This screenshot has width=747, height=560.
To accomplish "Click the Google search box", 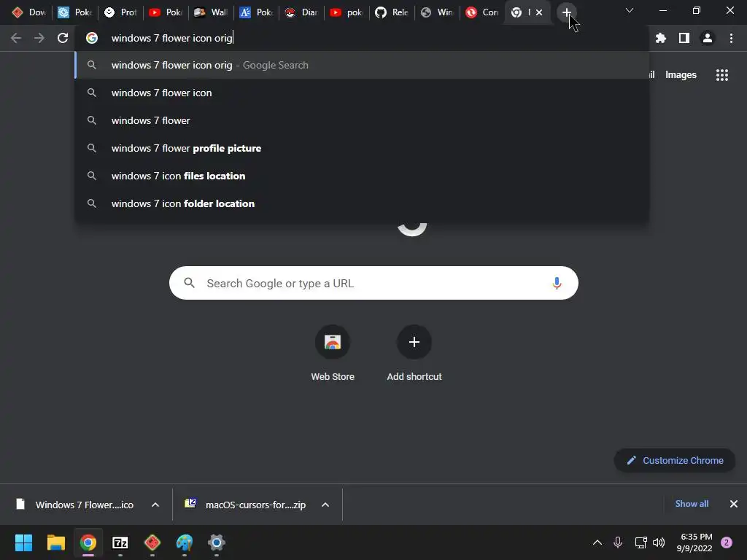I will tap(373, 284).
